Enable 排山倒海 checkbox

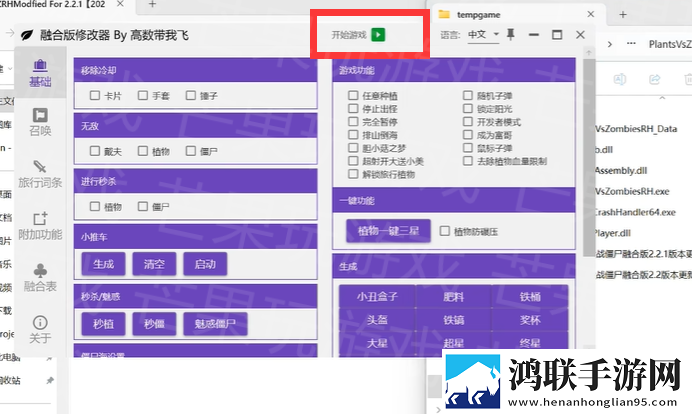click(353, 135)
